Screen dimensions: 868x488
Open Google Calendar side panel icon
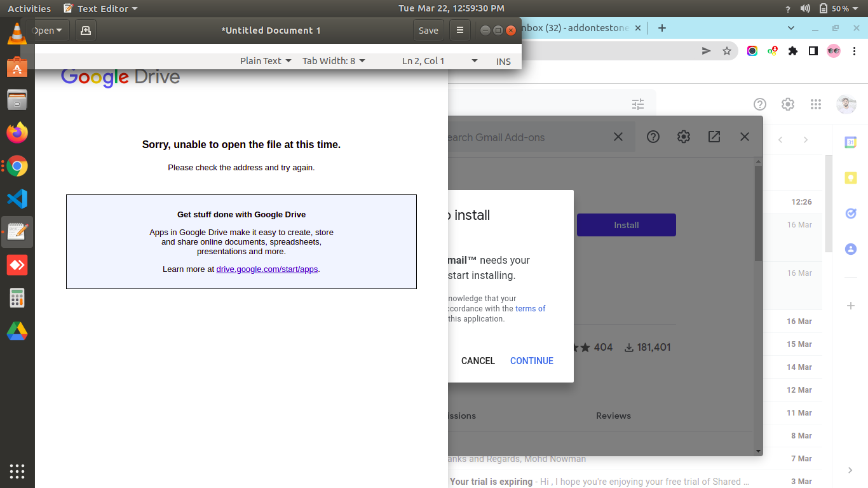851,142
